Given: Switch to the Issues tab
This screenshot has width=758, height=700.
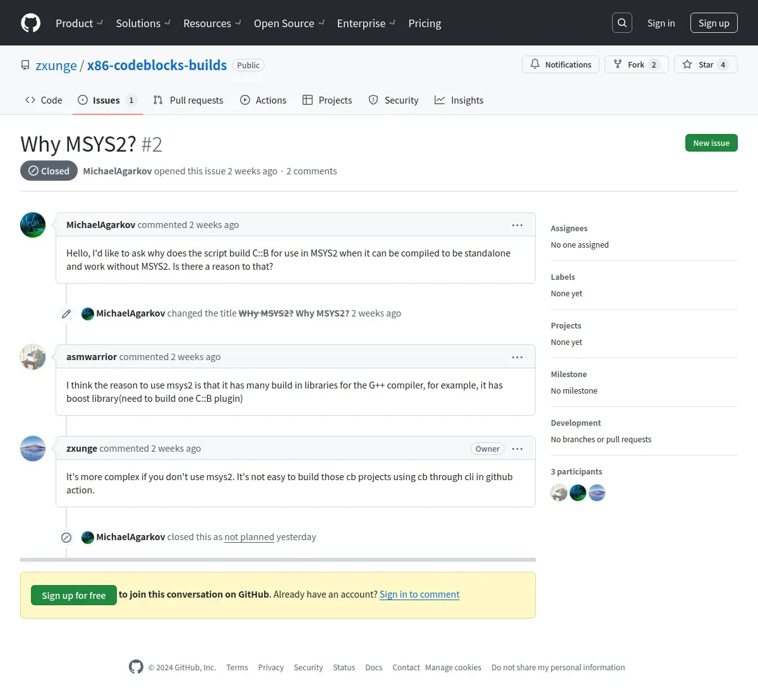Looking at the screenshot, I should (x=107, y=100).
